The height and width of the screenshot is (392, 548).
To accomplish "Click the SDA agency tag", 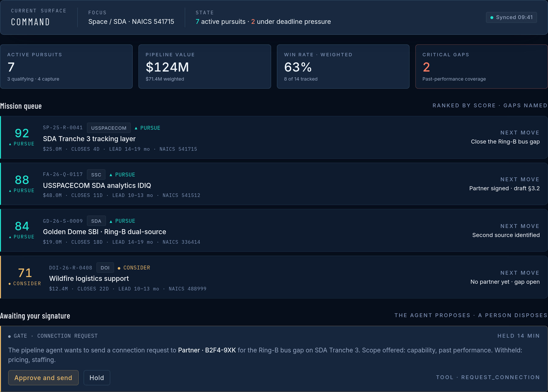I will [96, 221].
